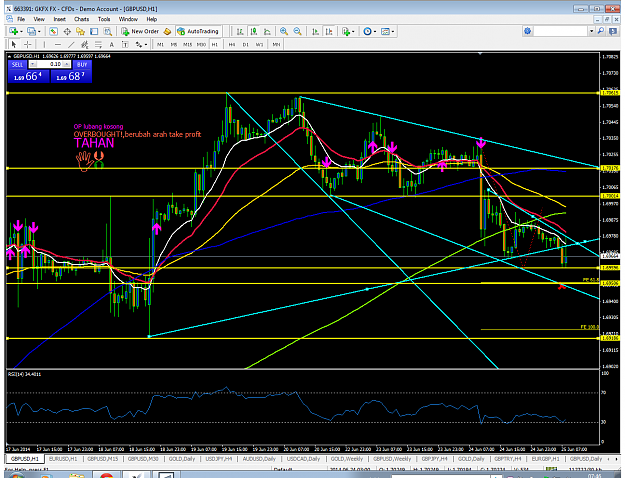Toggle the Terminal window icon

pyautogui.click(x=94, y=31)
